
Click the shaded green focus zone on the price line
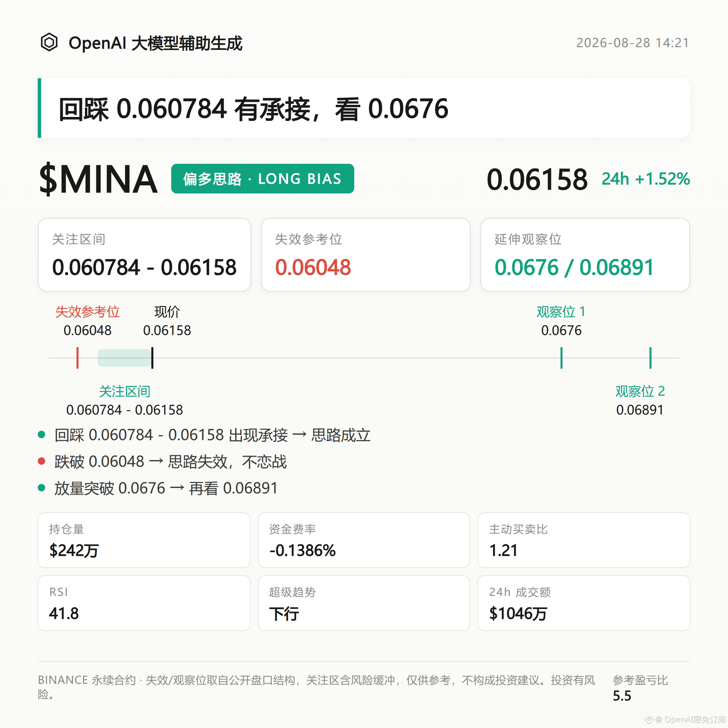click(124, 358)
